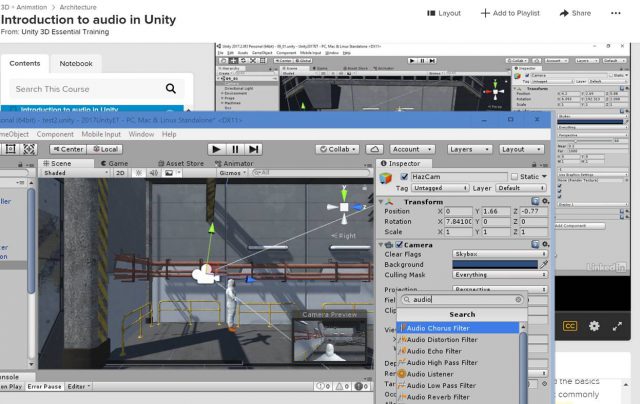Toggle HazCam active checkbox

click(x=404, y=177)
